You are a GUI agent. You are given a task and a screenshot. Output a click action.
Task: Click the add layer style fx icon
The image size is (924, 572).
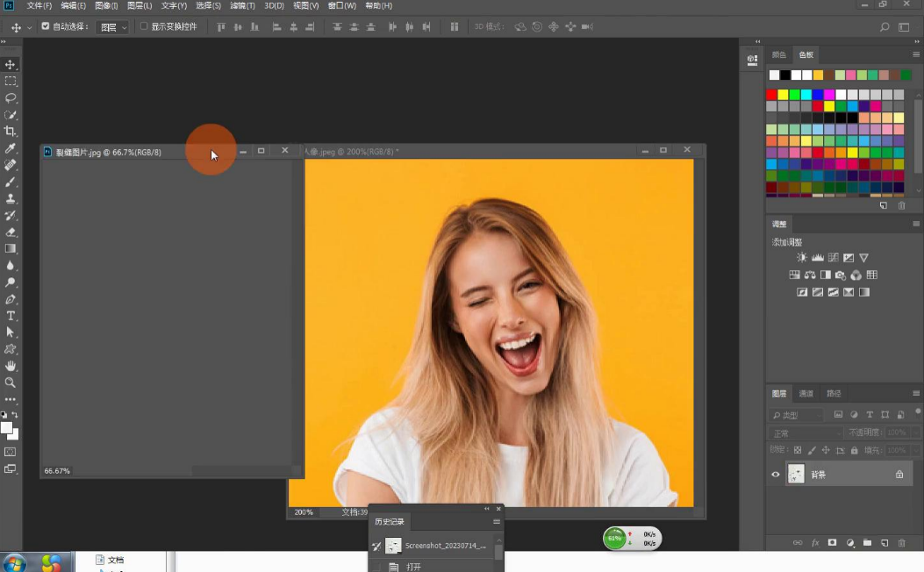pos(815,542)
